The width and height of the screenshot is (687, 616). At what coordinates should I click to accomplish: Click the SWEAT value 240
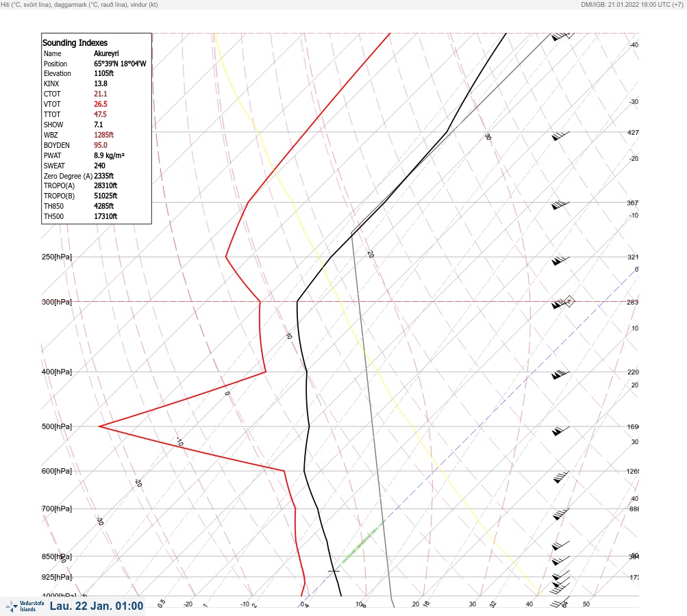coord(99,166)
